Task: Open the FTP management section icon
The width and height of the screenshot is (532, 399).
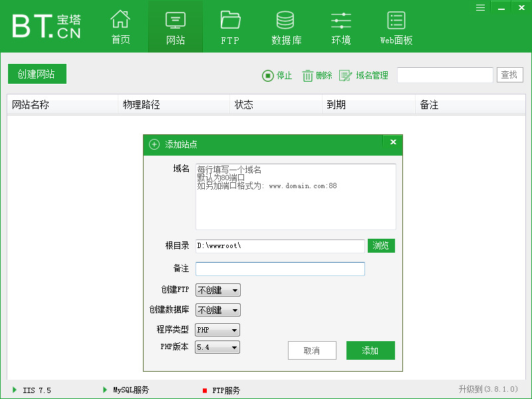Action: click(229, 25)
